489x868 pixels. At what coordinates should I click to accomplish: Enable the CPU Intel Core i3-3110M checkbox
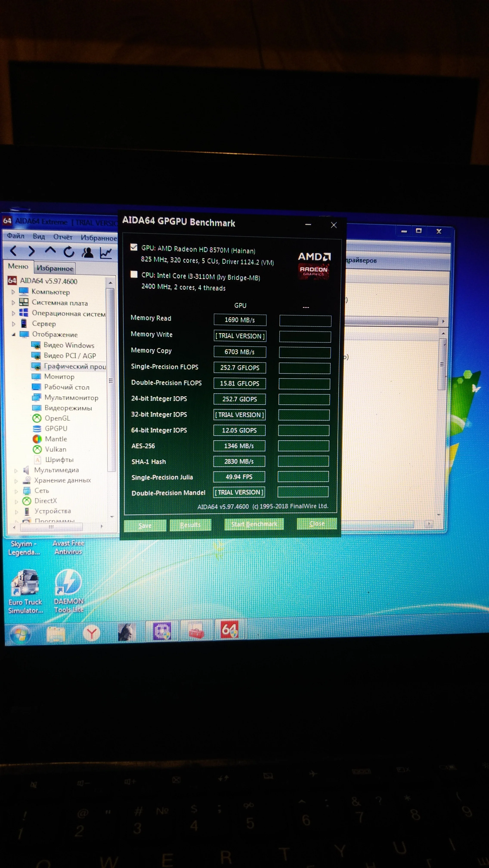pos(134,274)
